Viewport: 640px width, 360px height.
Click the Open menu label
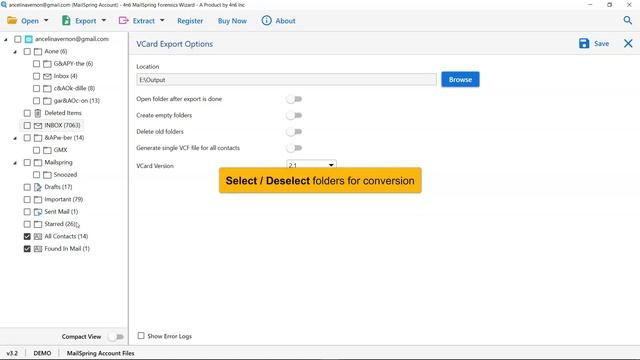click(x=30, y=20)
